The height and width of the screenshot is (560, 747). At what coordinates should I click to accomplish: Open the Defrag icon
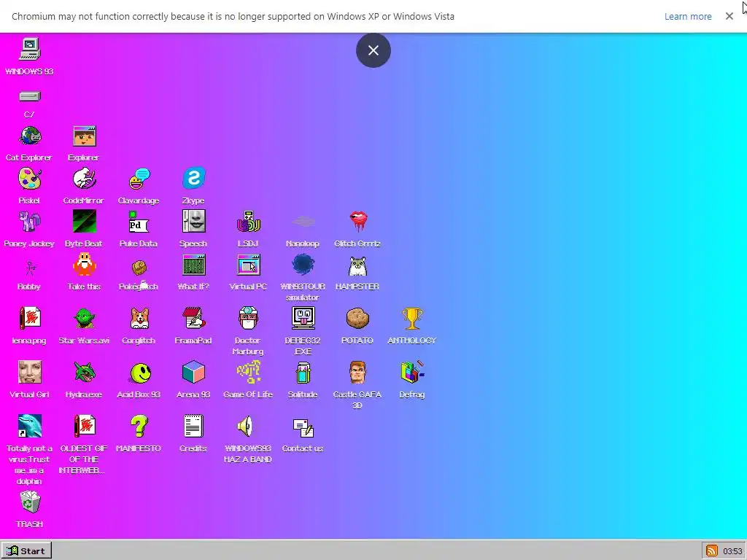coord(412,372)
